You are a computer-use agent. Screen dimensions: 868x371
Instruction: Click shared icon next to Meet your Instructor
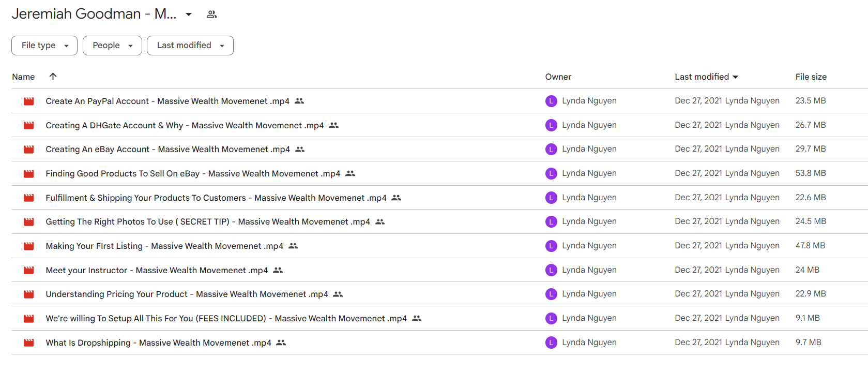[x=278, y=270]
